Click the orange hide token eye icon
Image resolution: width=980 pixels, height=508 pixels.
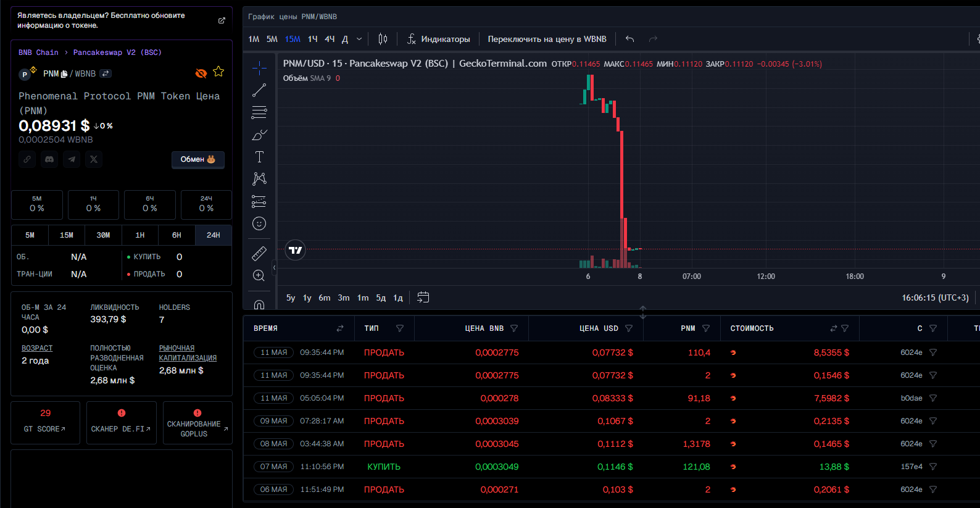[x=201, y=73]
